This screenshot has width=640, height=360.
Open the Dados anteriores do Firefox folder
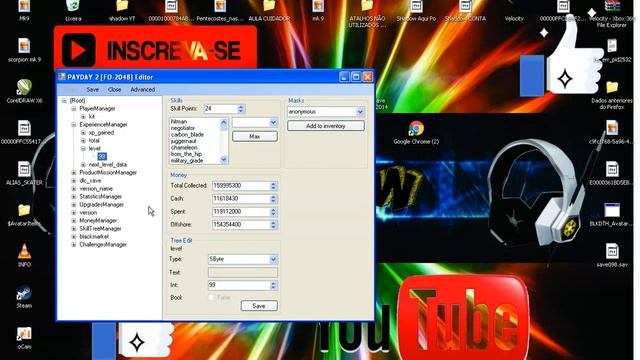612,88
